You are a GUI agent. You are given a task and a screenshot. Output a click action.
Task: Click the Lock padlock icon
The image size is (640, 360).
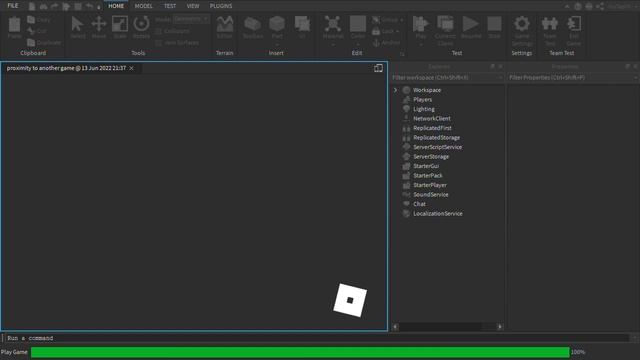(x=376, y=31)
